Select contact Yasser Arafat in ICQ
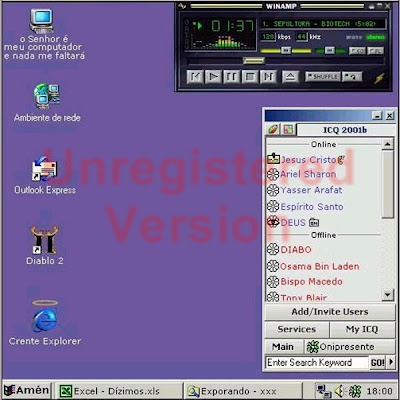The image size is (400, 400). click(311, 190)
